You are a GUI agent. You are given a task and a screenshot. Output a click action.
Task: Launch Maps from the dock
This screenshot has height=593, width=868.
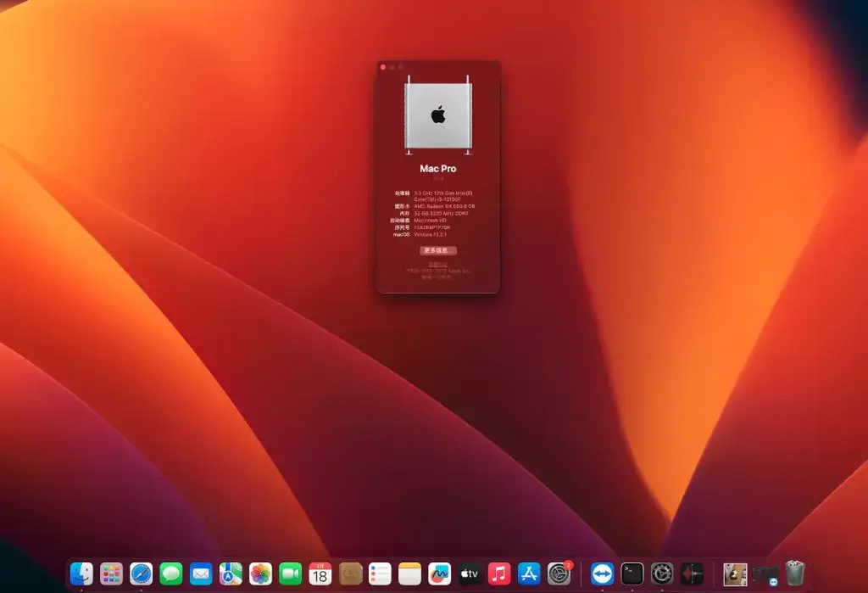click(x=231, y=574)
